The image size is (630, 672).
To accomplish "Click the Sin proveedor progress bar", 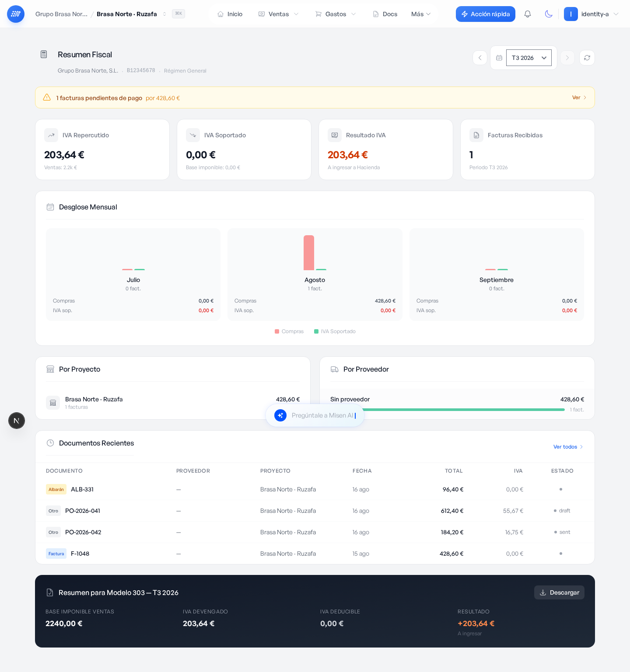I will [x=448, y=410].
